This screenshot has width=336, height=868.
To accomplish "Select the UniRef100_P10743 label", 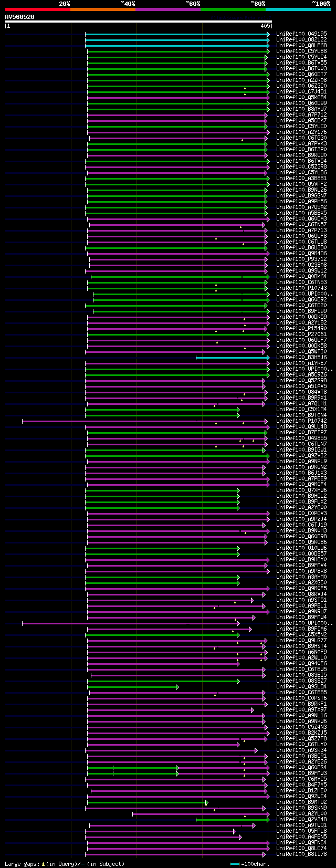I will (301, 288).
